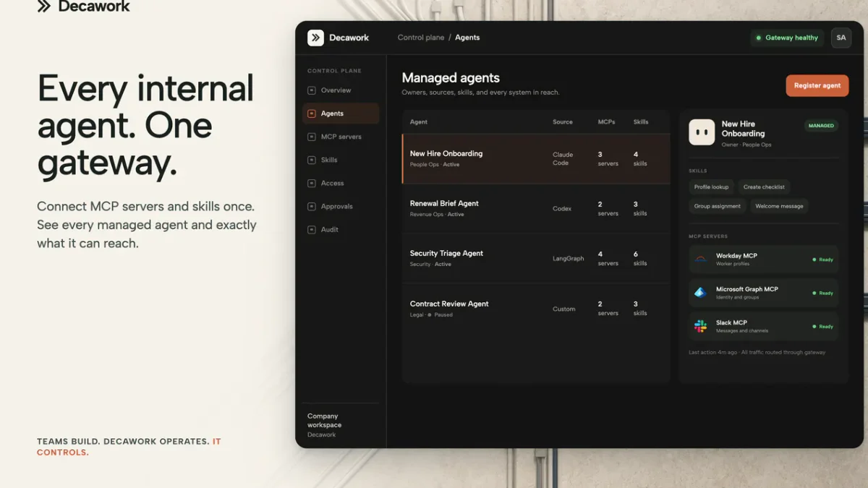
Task: Click the Workday MCP server card
Action: 764,259
